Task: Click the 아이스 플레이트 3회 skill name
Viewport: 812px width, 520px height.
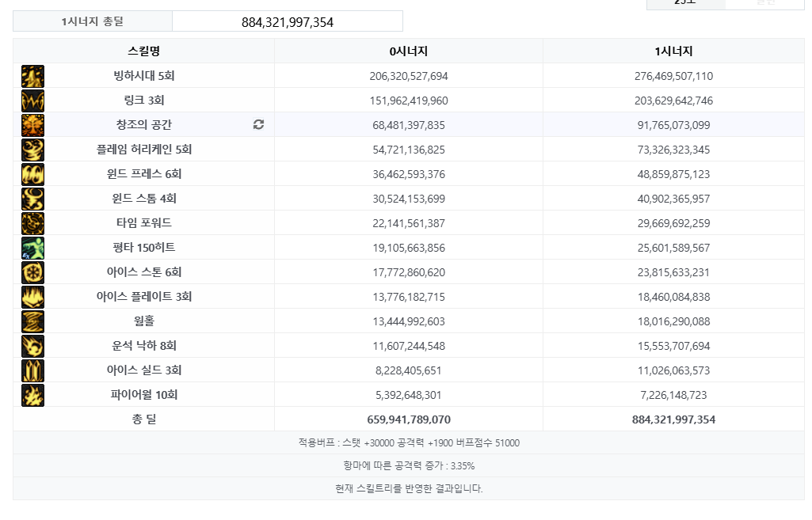Action: [x=144, y=297]
